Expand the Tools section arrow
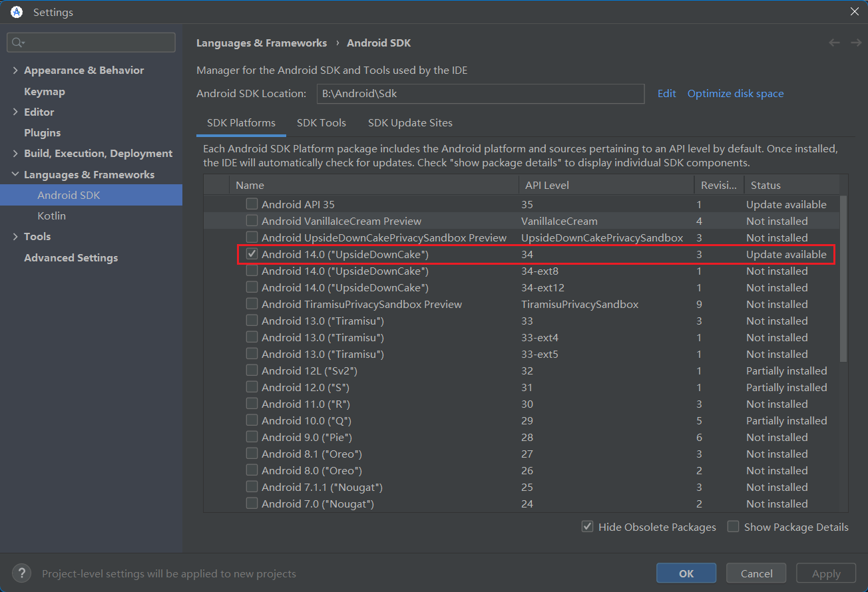The image size is (868, 592). click(15, 237)
